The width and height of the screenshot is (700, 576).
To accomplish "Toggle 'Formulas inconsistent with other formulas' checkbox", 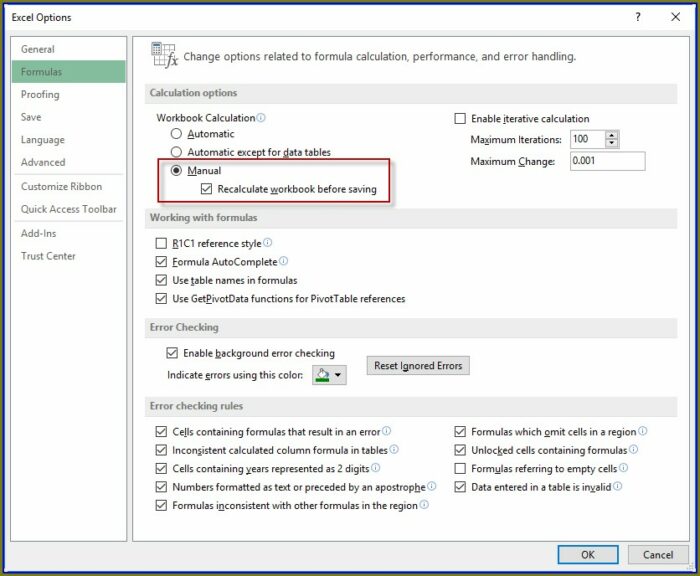I will click(x=161, y=505).
